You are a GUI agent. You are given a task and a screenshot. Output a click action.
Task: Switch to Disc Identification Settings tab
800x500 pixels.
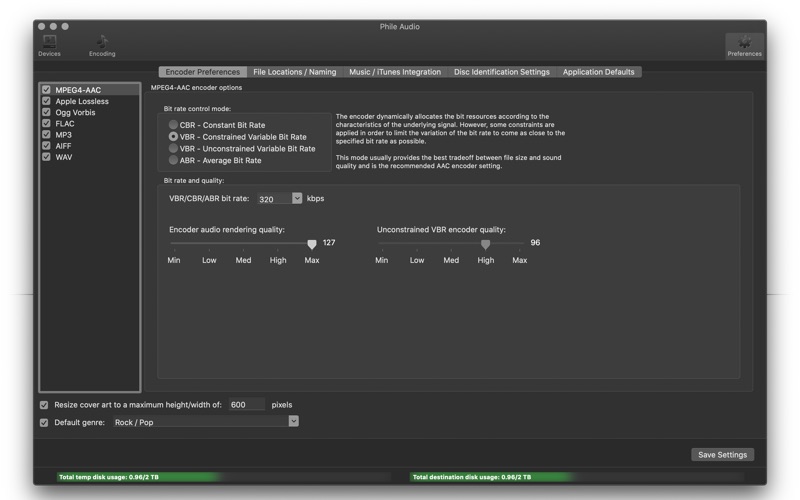[x=502, y=72]
